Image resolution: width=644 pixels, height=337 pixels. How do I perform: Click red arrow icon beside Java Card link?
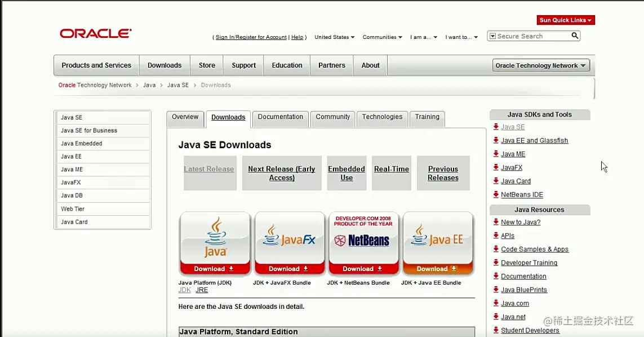coord(496,181)
